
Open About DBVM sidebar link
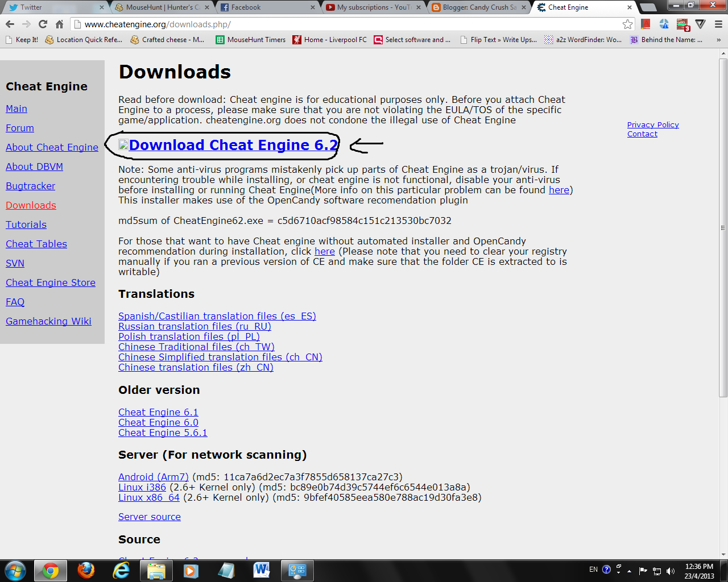[x=34, y=167]
